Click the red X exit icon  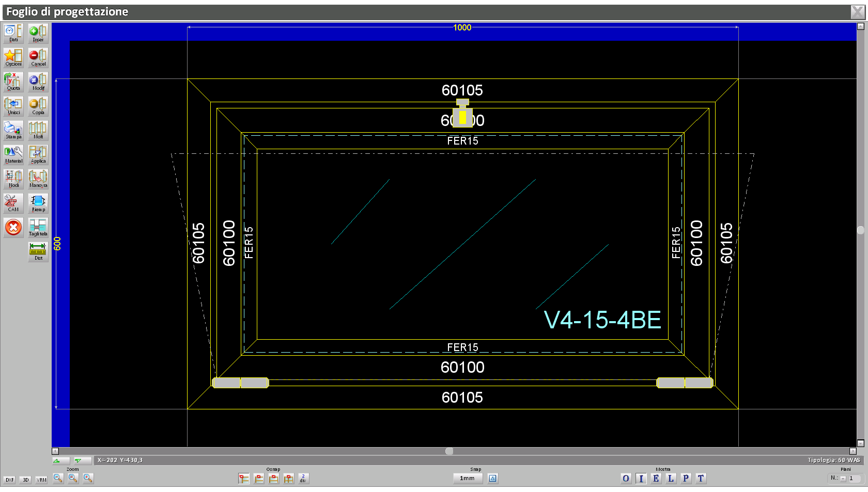coord(13,227)
